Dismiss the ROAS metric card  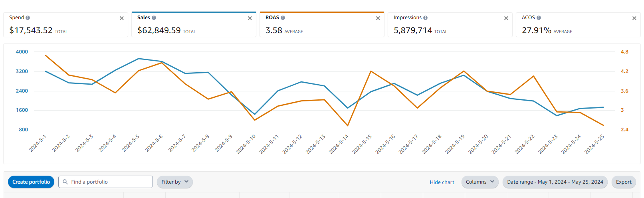click(378, 18)
